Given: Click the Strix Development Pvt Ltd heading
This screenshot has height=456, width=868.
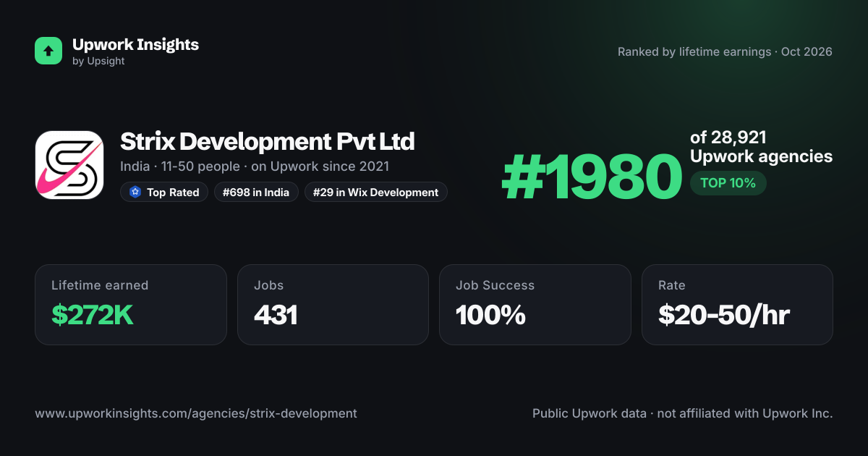Looking at the screenshot, I should click(x=267, y=141).
